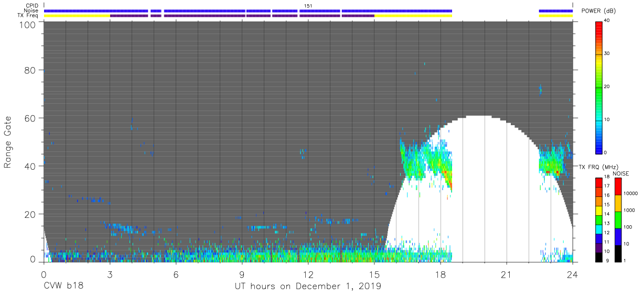Click the y-axis tick label '100'

tap(27, 25)
